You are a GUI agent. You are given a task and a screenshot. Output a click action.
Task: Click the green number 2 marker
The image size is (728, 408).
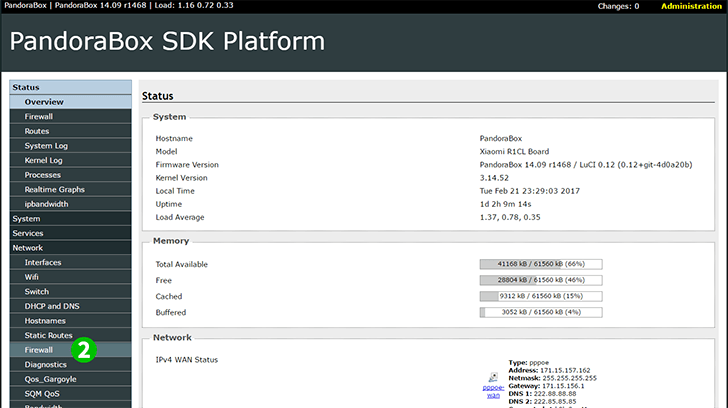pos(85,350)
